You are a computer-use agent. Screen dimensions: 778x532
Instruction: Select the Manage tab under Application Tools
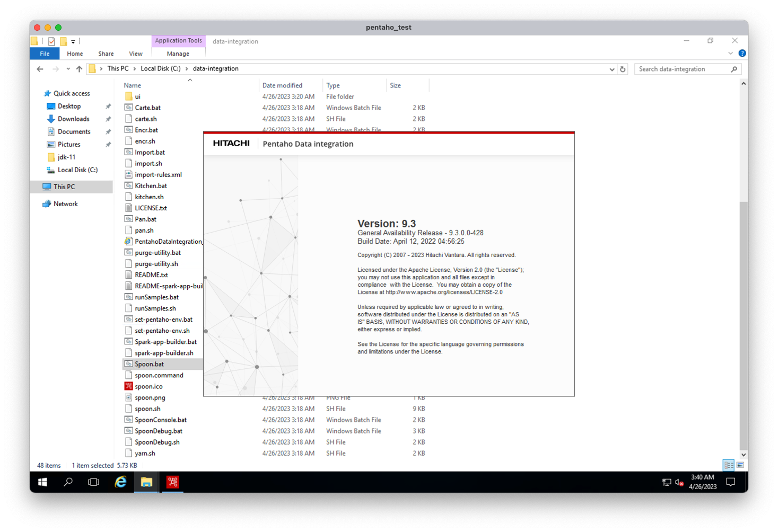point(178,54)
